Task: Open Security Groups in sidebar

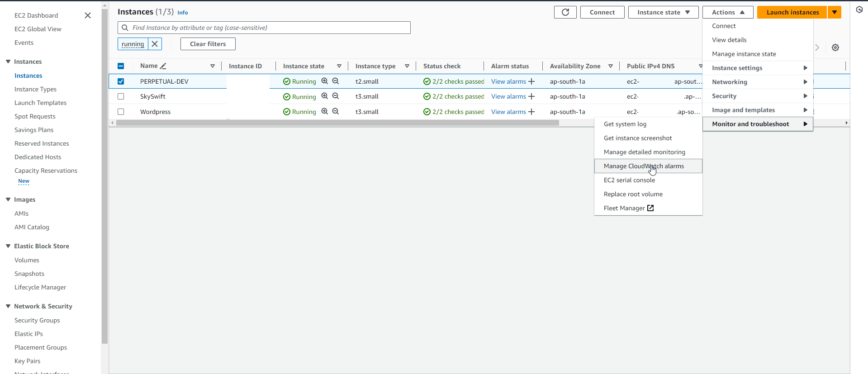Action: click(37, 320)
